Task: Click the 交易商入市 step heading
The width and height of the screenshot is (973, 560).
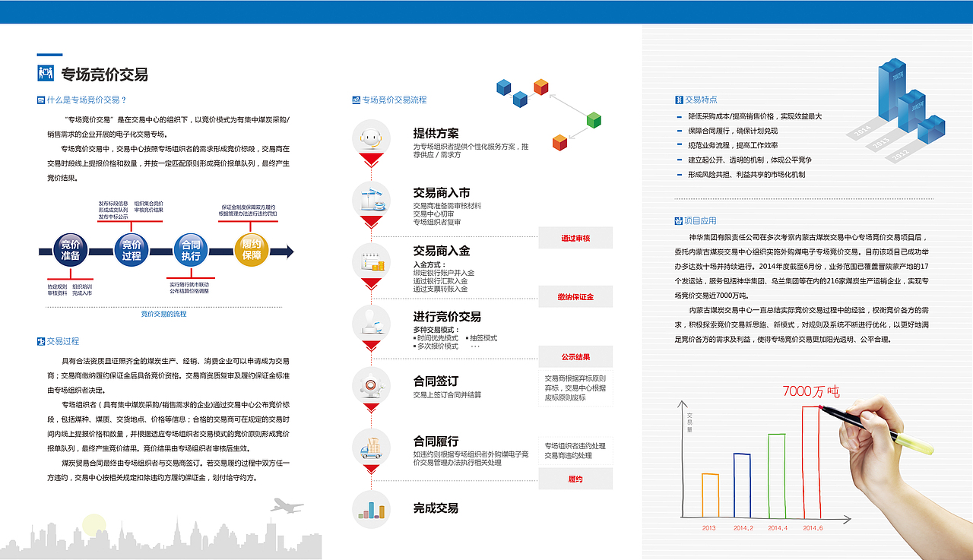Action: click(442, 193)
